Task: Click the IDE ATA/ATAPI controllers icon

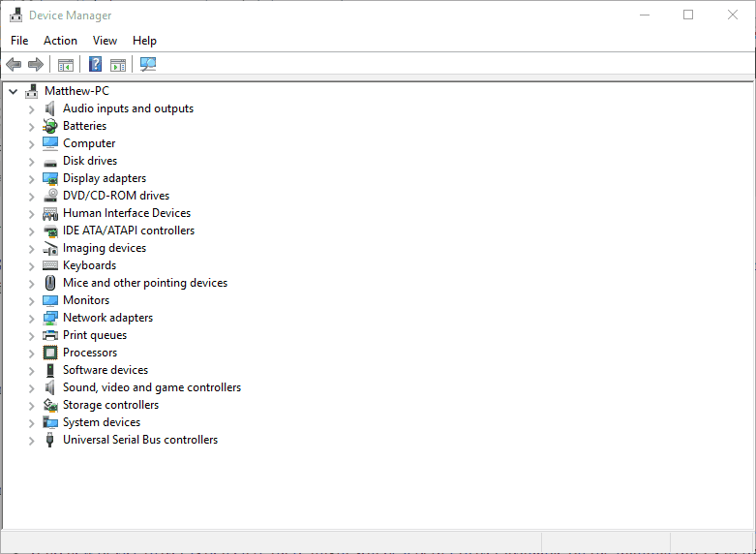Action: click(50, 231)
